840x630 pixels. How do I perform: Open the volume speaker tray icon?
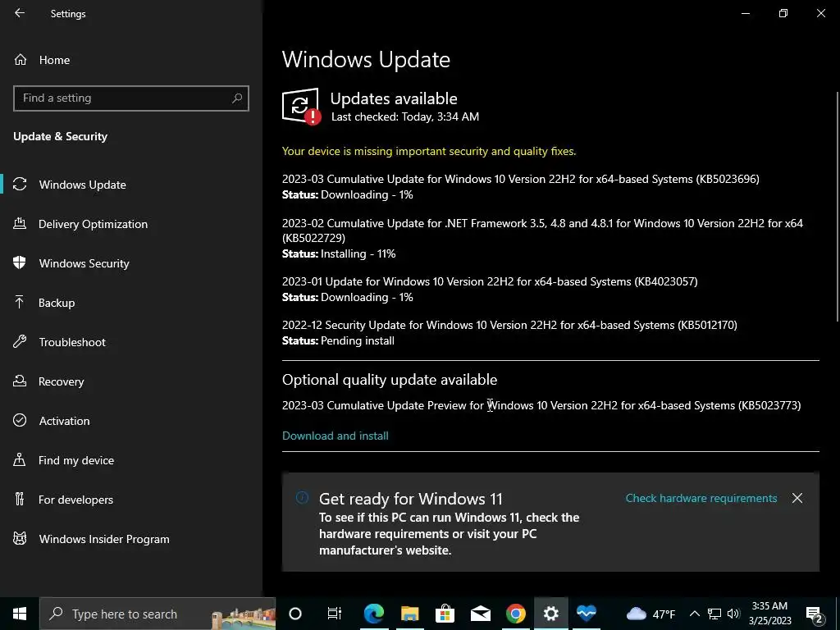click(733, 614)
